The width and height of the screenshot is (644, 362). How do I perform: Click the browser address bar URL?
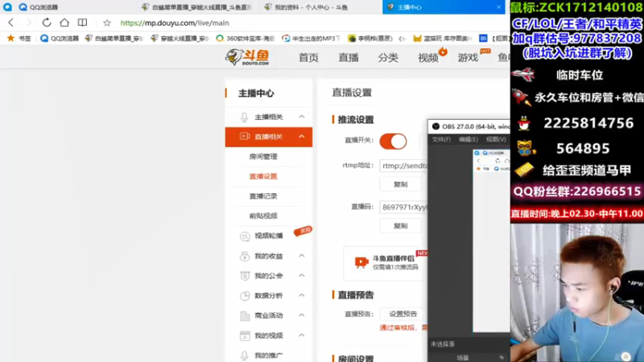point(175,23)
